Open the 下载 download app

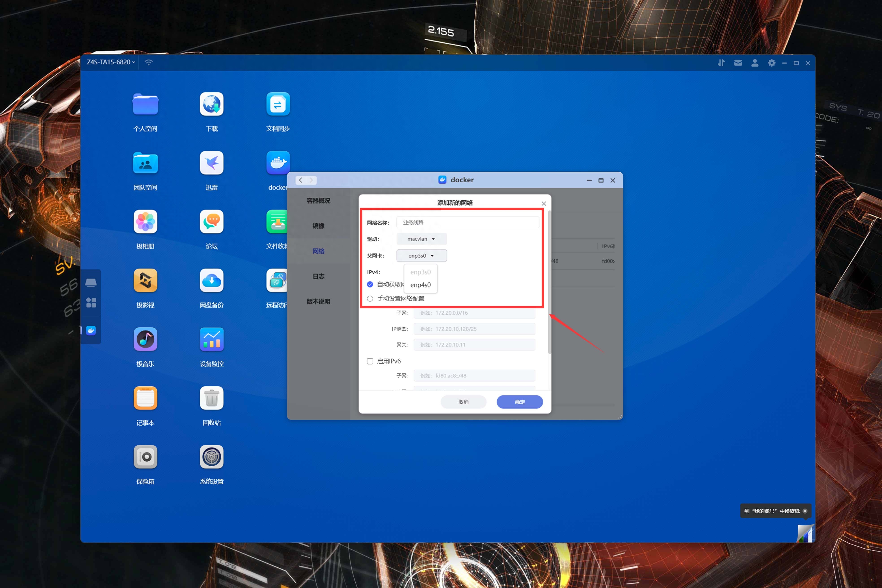point(212,104)
